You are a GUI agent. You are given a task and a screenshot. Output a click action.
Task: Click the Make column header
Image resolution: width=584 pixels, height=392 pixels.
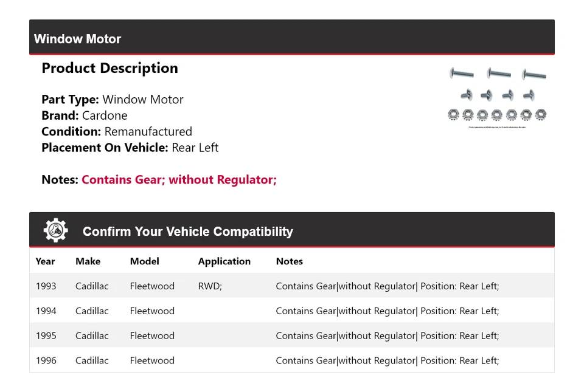[88, 261]
